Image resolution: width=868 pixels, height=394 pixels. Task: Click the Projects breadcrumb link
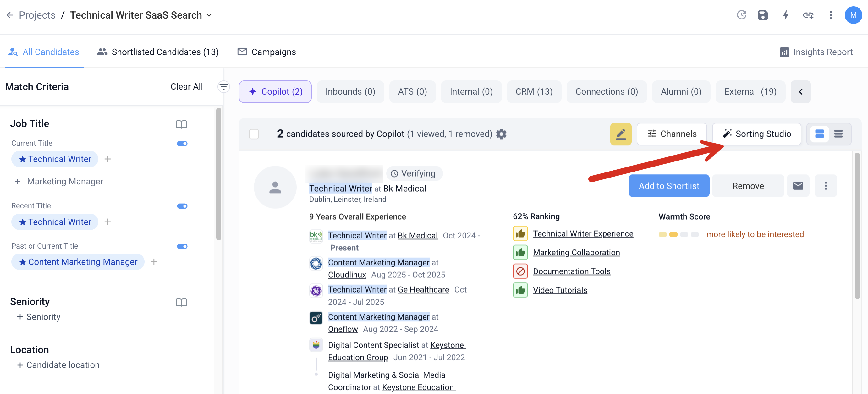click(37, 15)
